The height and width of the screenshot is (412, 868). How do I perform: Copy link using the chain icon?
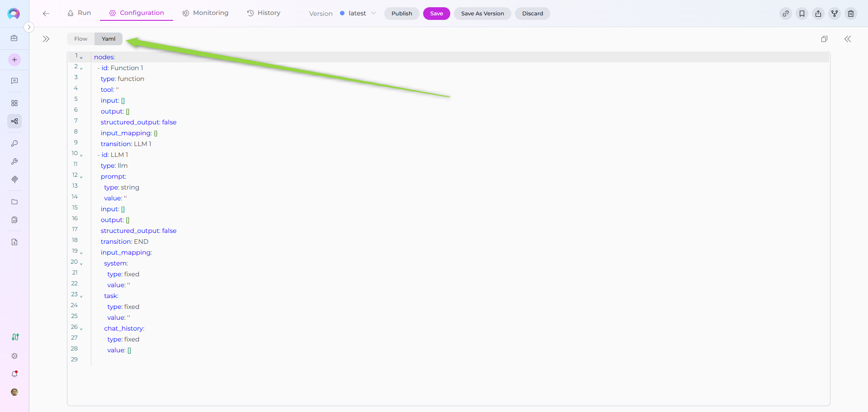click(x=785, y=14)
